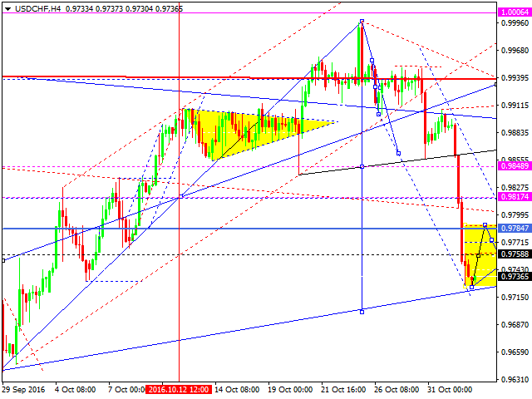This screenshot has width=532, height=399.
Task: Click the 0.99960 price axis label
Action: pyautogui.click(x=515, y=23)
